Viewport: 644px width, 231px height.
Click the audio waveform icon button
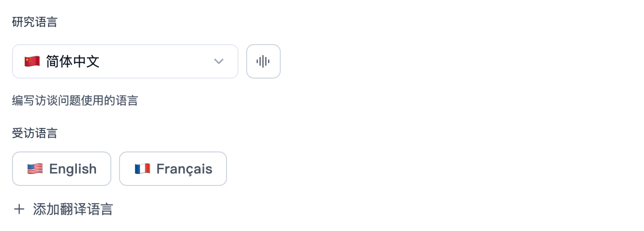coord(263,61)
